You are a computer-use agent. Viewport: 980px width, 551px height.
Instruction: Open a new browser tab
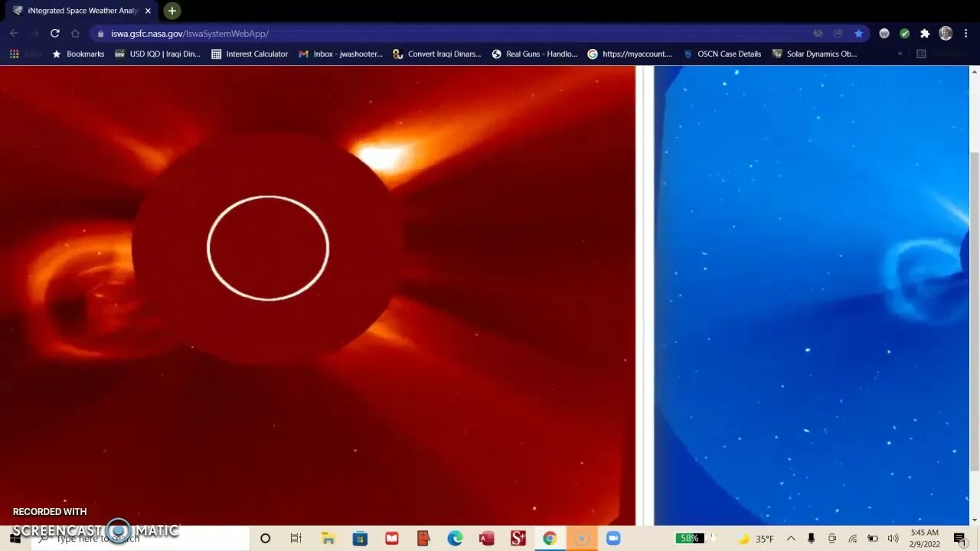point(172,11)
